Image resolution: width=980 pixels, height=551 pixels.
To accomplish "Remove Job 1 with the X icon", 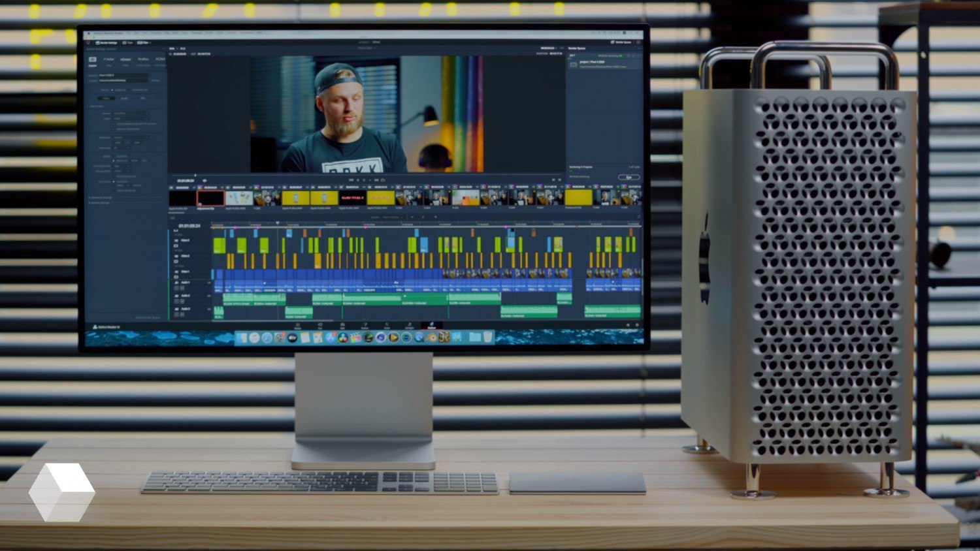I will (638, 55).
